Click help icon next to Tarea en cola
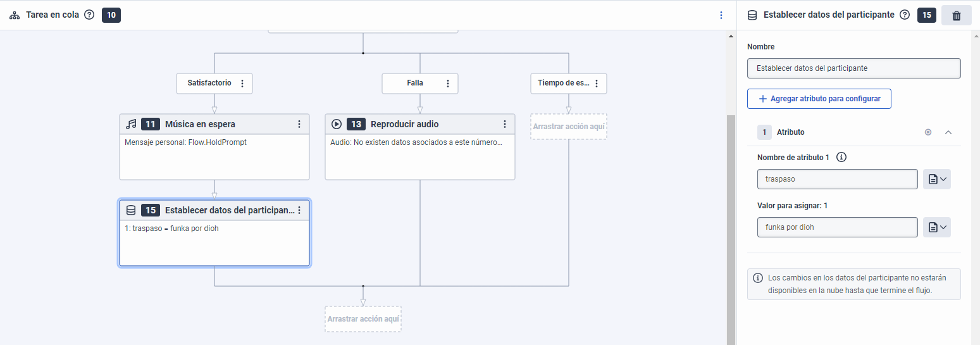This screenshot has width=980, height=345. [x=89, y=15]
